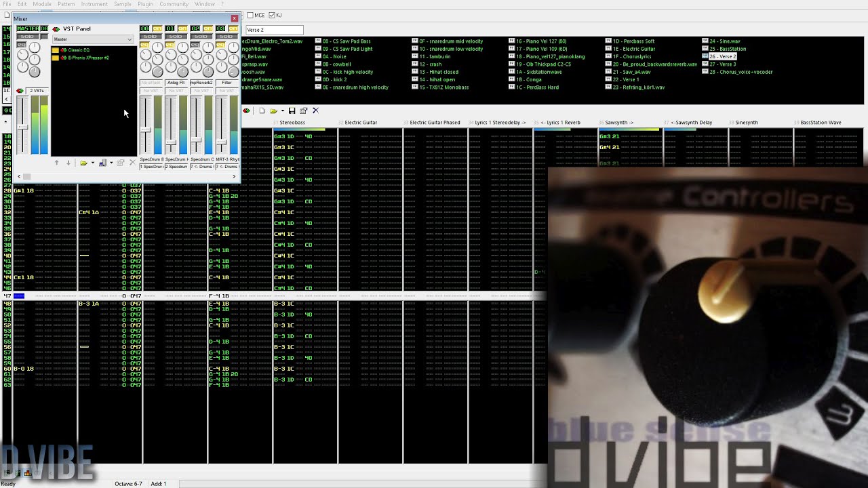Open instrument properties icon in toolbar

tap(304, 110)
